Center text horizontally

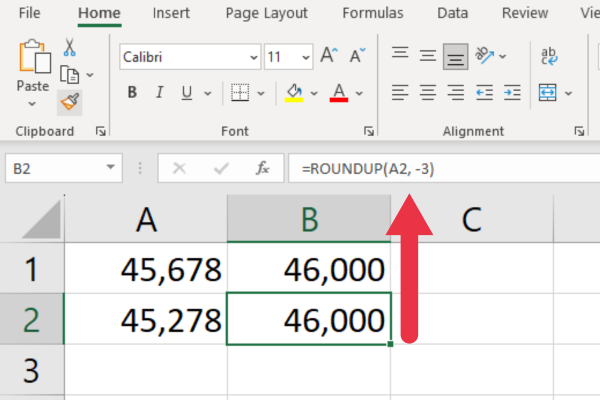[427, 93]
